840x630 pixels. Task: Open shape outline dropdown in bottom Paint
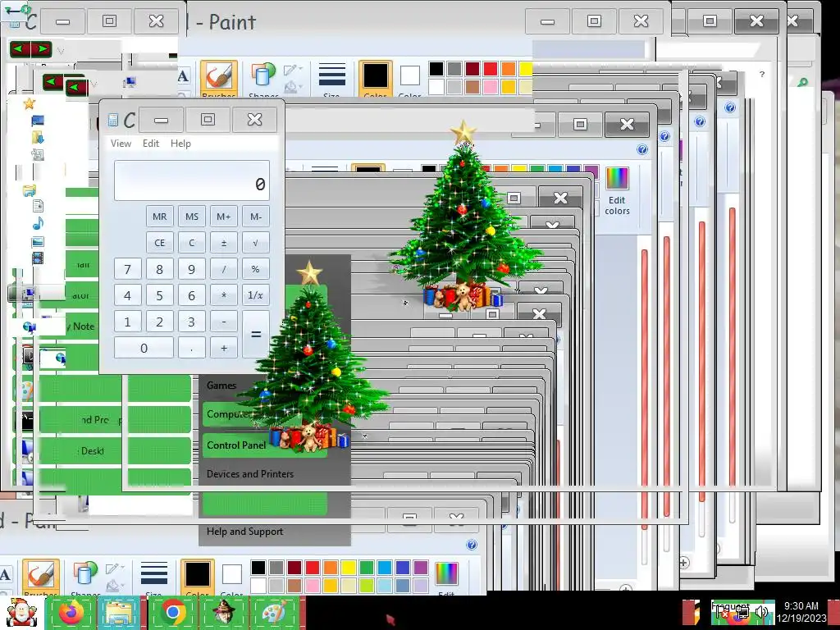click(115, 569)
